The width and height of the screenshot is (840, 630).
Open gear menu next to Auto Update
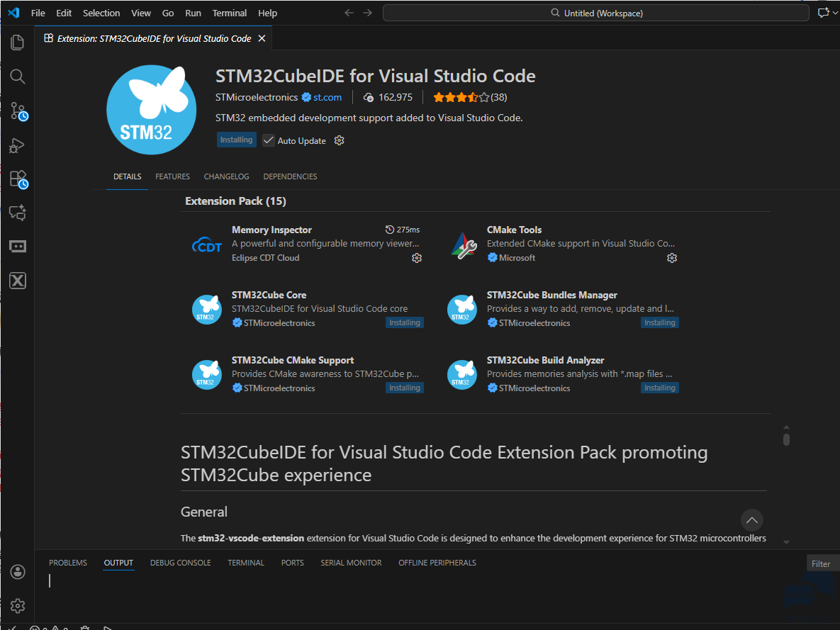340,140
